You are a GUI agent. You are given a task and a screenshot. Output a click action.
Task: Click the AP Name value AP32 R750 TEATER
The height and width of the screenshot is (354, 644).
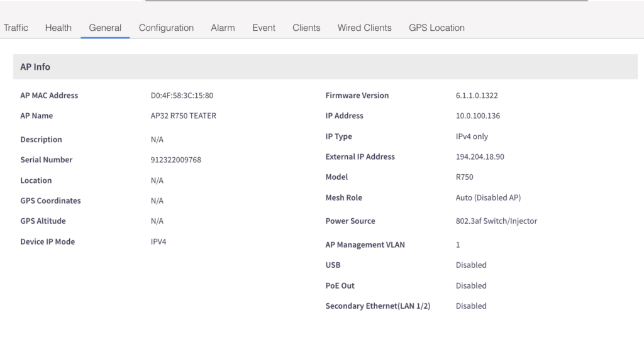coord(183,116)
